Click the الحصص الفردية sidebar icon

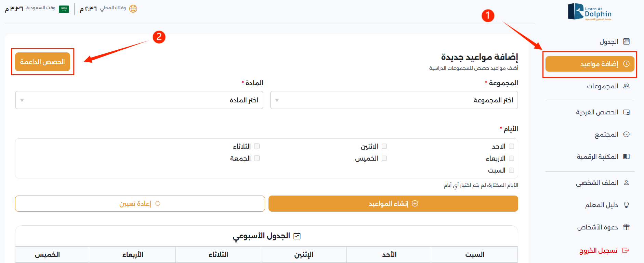(x=627, y=112)
